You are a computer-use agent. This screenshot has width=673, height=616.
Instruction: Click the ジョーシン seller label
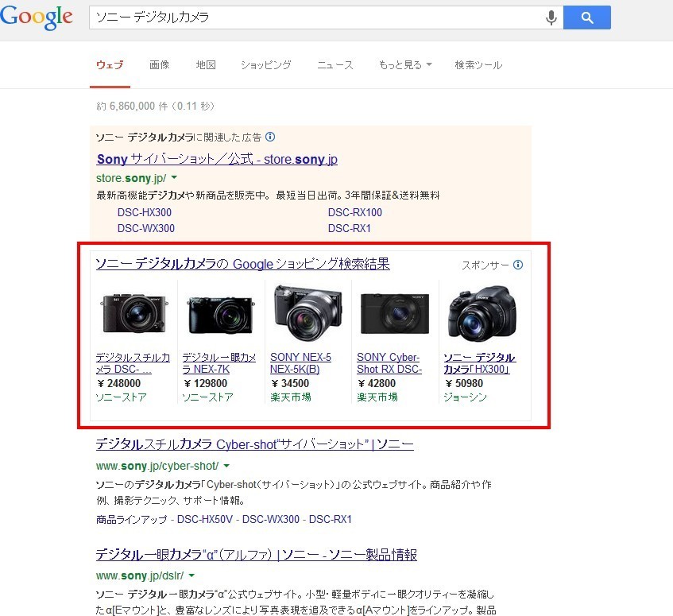466,397
